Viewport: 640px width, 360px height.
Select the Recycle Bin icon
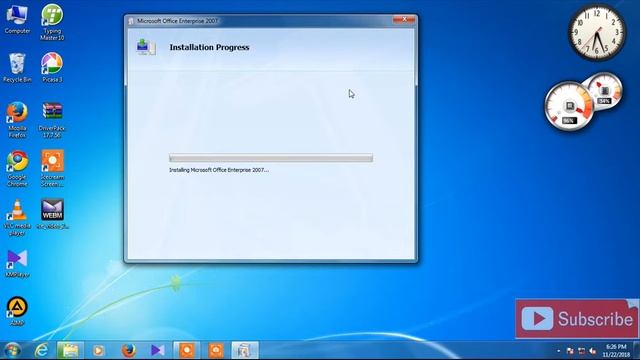pyautogui.click(x=17, y=68)
